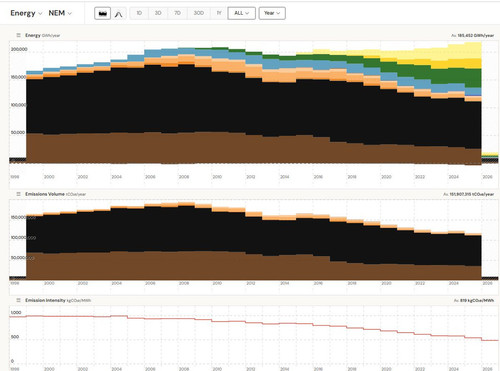Open the Year interval dropdown
Screen dimensions: 500x371
pyautogui.click(x=272, y=13)
